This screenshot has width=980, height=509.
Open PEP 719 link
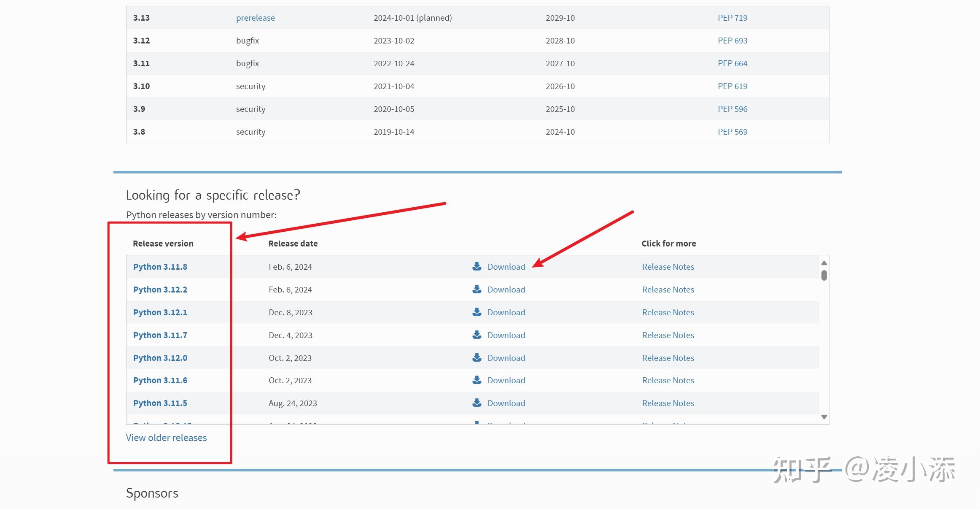732,18
